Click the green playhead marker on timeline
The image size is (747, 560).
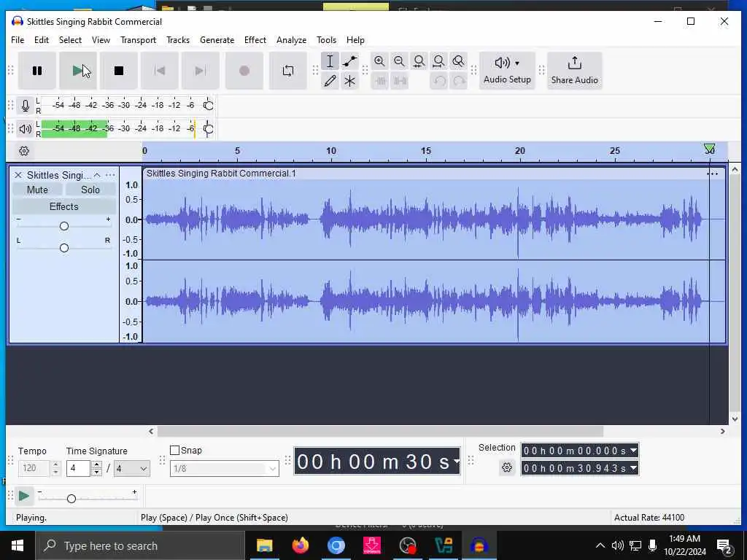click(x=709, y=149)
